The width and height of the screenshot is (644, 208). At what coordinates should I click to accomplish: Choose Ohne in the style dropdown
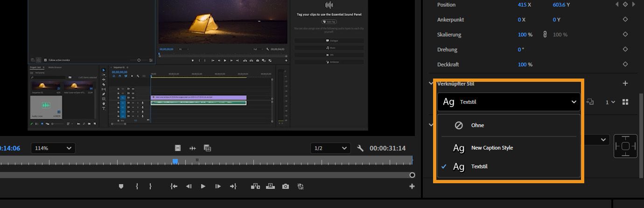[x=477, y=125]
